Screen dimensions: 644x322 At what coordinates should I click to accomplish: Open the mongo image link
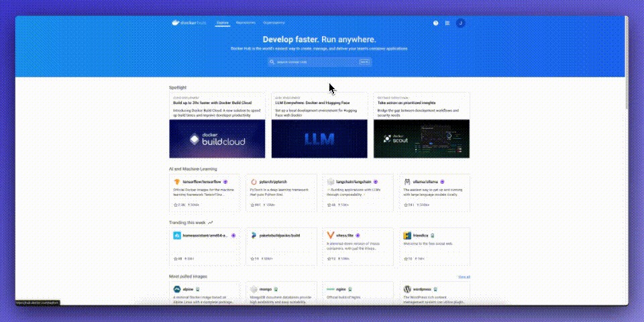pos(266,289)
